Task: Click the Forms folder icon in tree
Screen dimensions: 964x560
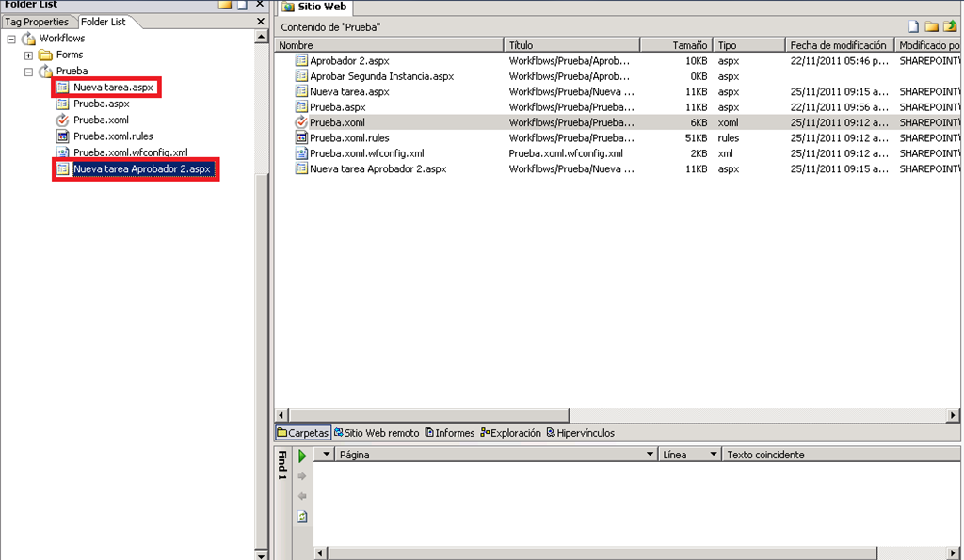Action: click(45, 55)
